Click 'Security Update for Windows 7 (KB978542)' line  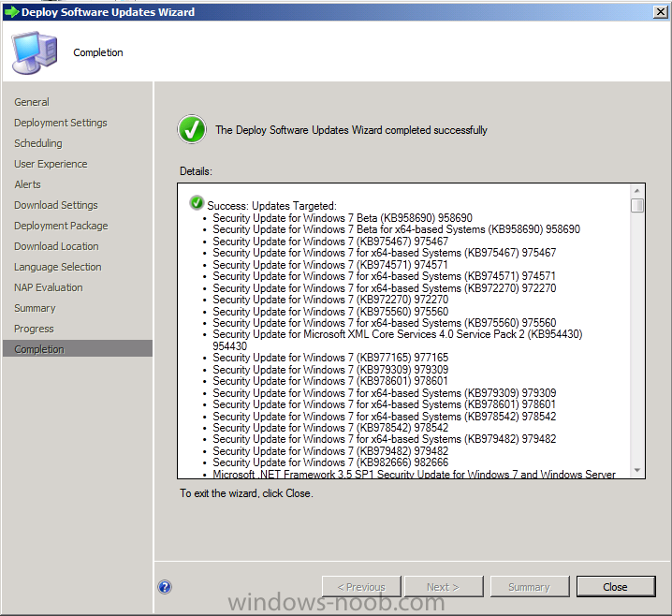(x=330, y=428)
